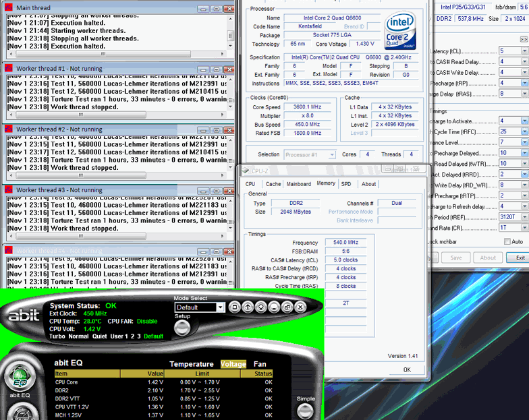
Task: Click the Prime95 icon of Worker thread #4 window
Action: [9, 250]
